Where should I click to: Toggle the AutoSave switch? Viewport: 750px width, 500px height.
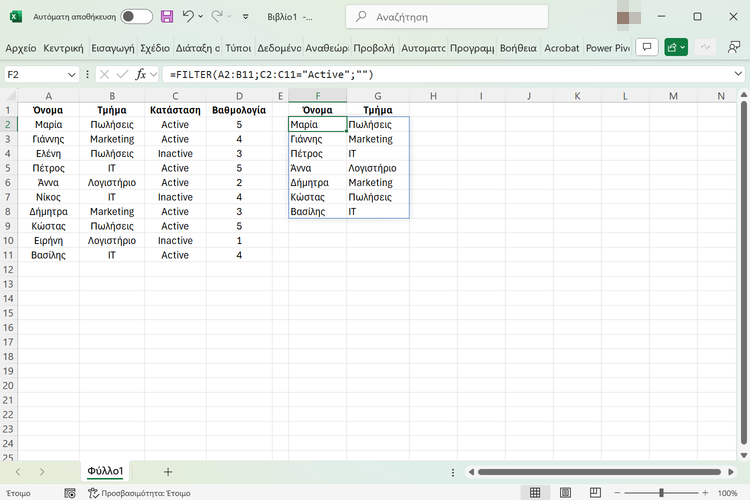pyautogui.click(x=136, y=17)
